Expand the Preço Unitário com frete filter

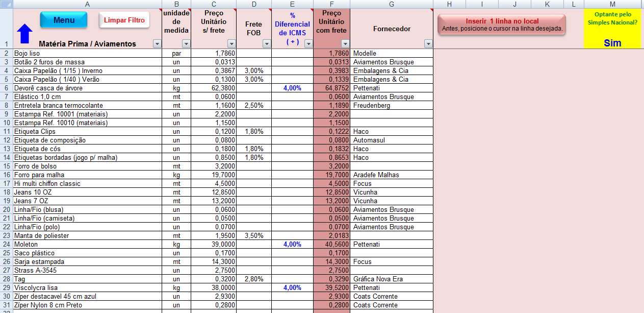(x=345, y=44)
